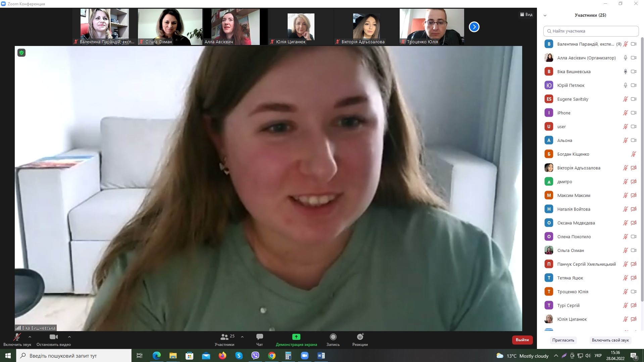644x362 pixels.
Task: Select Алла Авсієвич in participants list
Action: pos(586,58)
